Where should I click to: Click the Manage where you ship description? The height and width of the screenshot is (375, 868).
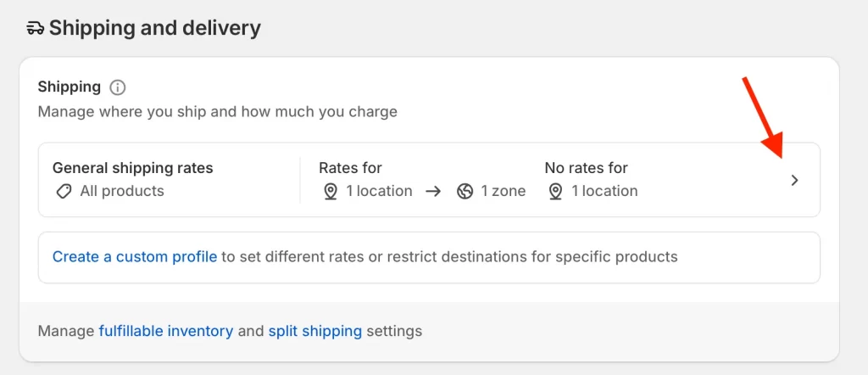218,111
